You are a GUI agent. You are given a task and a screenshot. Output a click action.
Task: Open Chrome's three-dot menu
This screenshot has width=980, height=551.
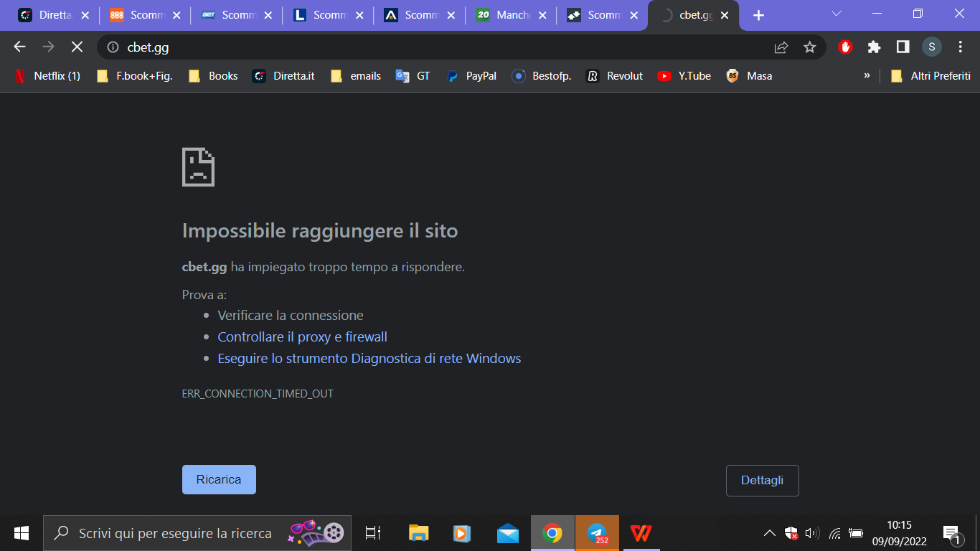pos(961,47)
